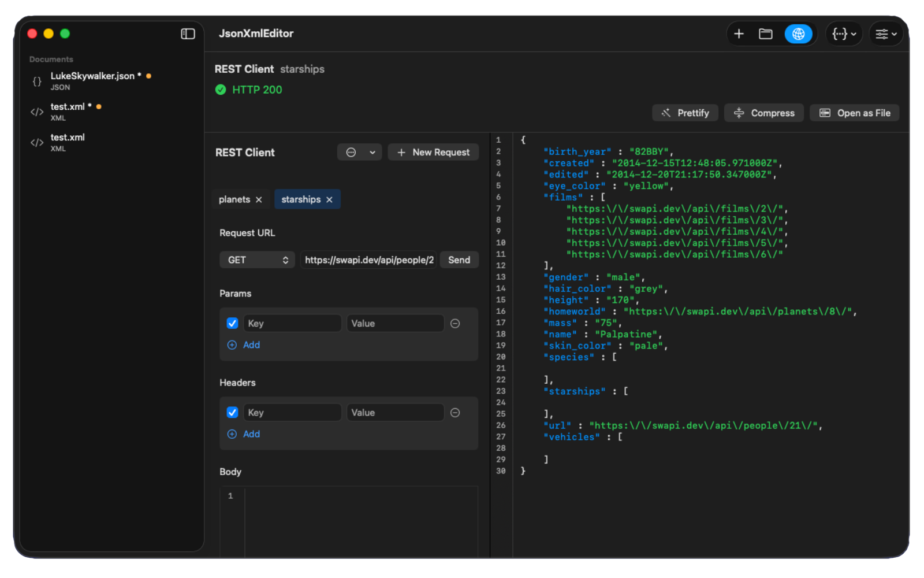Enable the Headers key-value checkbox
924x578 pixels.
[232, 412]
